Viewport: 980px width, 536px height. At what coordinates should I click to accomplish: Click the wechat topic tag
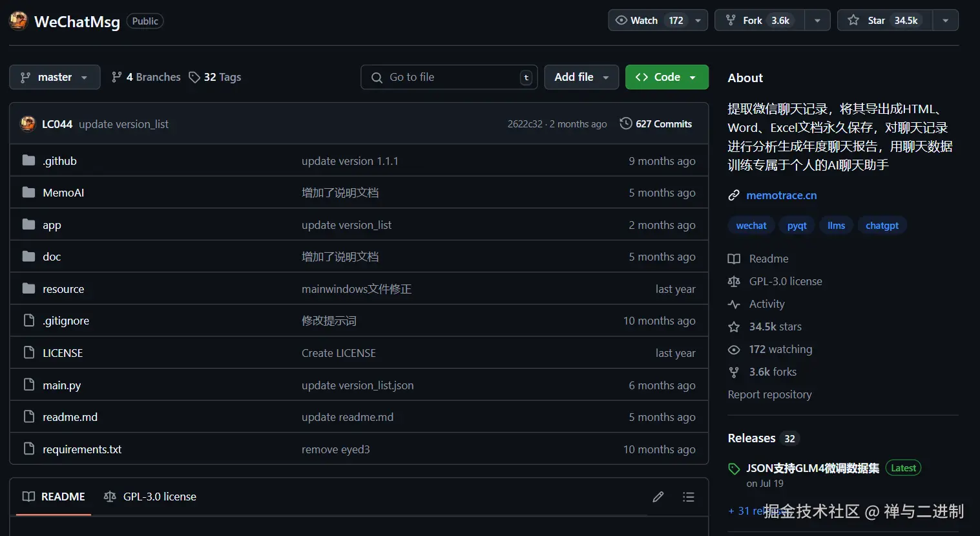pyautogui.click(x=751, y=226)
